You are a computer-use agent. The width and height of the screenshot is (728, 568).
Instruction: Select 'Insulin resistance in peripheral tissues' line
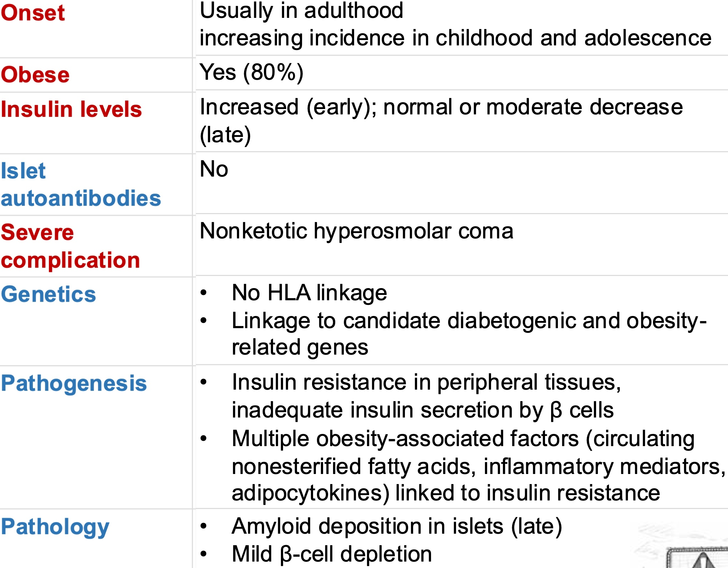426,382
